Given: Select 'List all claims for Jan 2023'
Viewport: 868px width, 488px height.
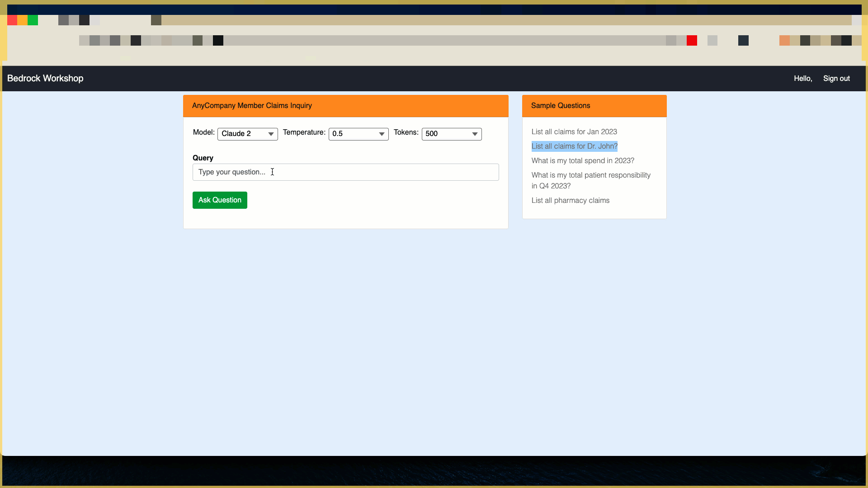Looking at the screenshot, I should coord(574,132).
